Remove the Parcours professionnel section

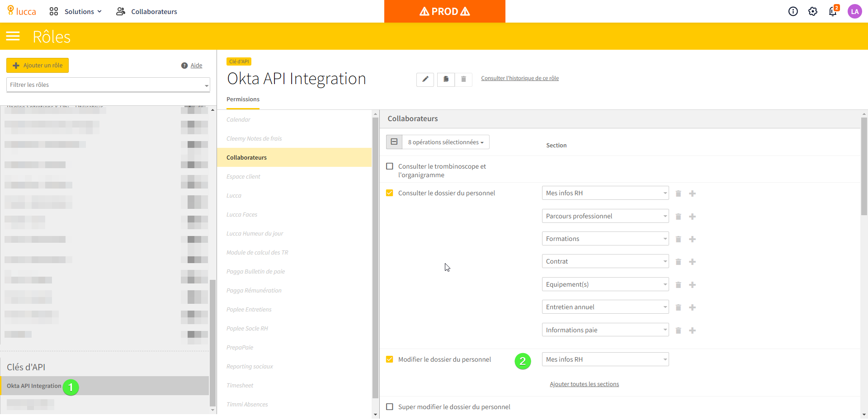(x=678, y=217)
